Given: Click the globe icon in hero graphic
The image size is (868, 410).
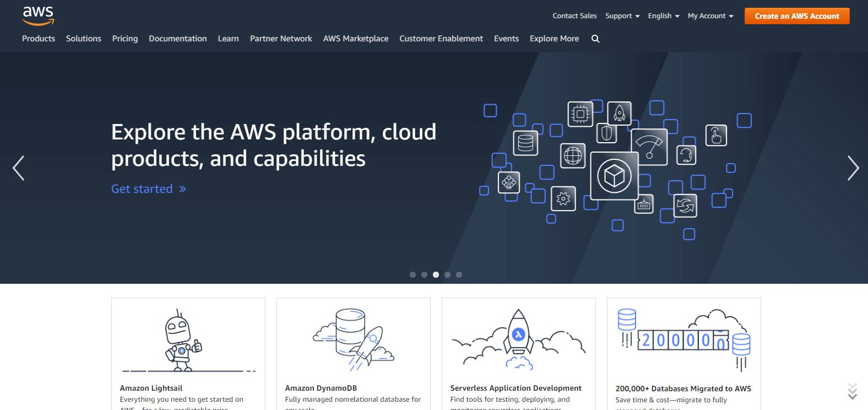Looking at the screenshot, I should 573,155.
